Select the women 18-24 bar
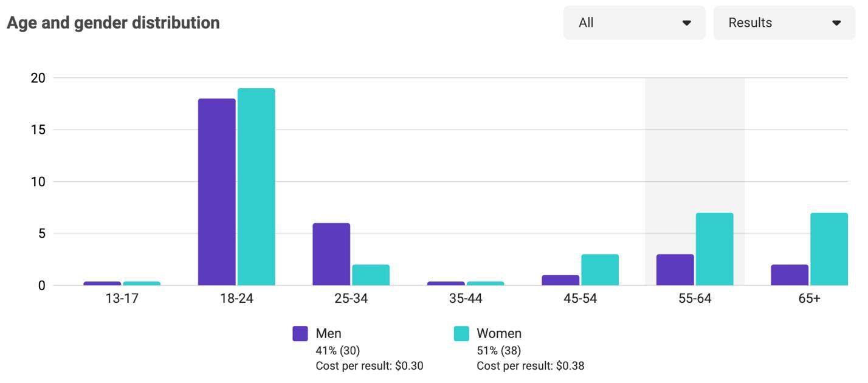The width and height of the screenshot is (868, 383). [256, 187]
